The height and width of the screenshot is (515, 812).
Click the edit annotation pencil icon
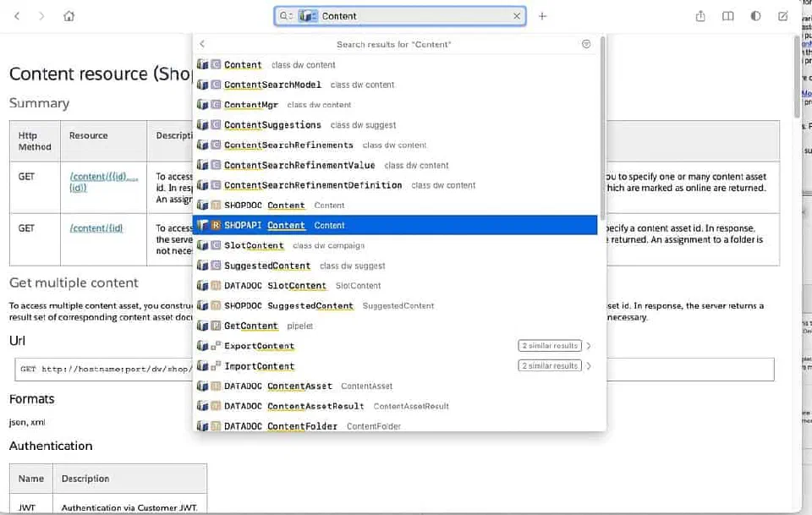783,16
